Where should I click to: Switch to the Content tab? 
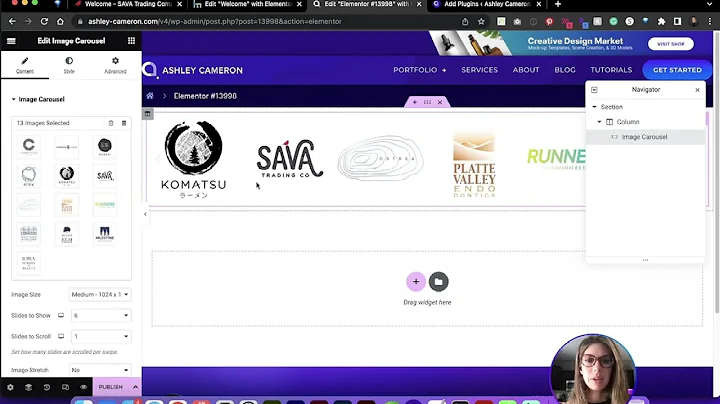click(25, 66)
